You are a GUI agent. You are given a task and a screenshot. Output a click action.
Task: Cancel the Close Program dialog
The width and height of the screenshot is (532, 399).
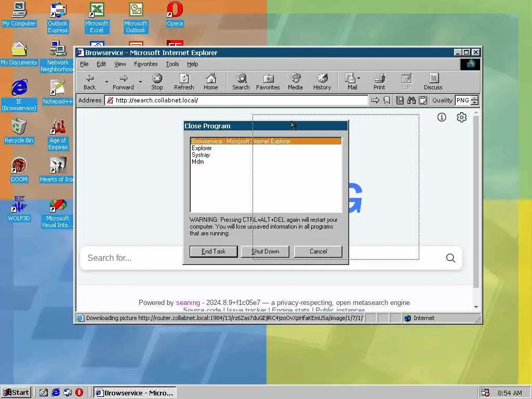click(x=318, y=251)
